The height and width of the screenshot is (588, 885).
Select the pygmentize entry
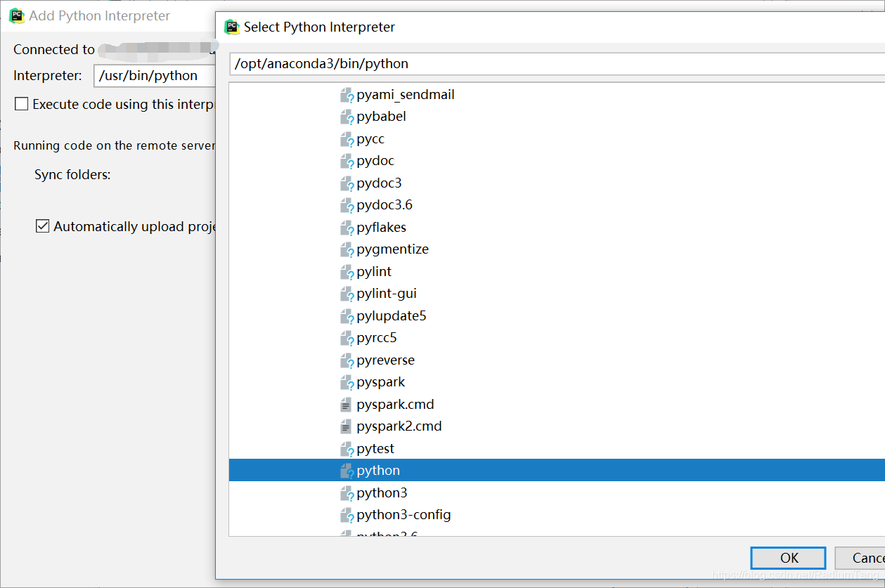coord(392,249)
